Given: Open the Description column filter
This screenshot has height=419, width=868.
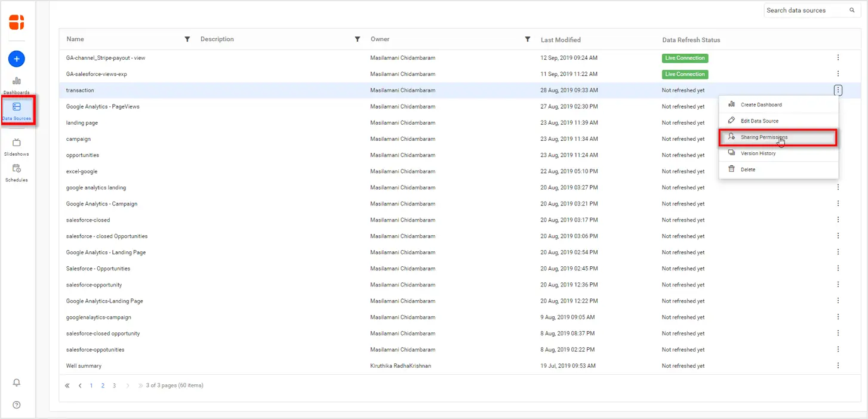Looking at the screenshot, I should (358, 39).
